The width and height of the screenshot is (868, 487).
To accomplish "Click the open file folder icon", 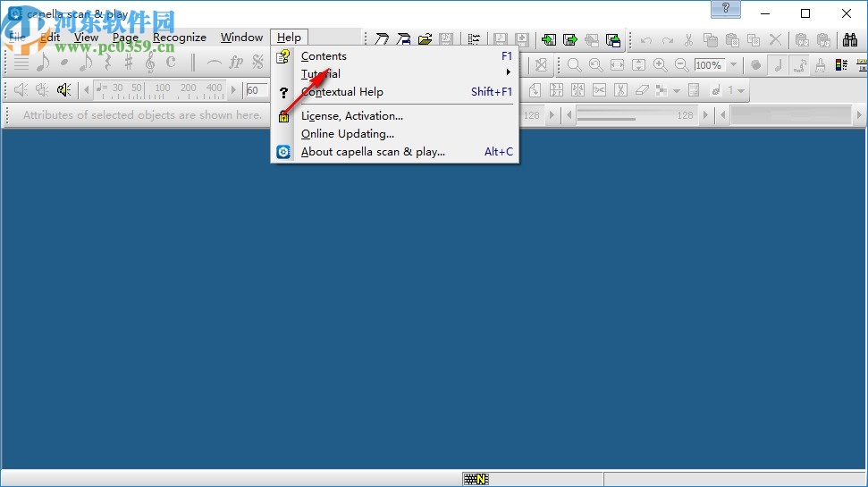I will click(426, 39).
